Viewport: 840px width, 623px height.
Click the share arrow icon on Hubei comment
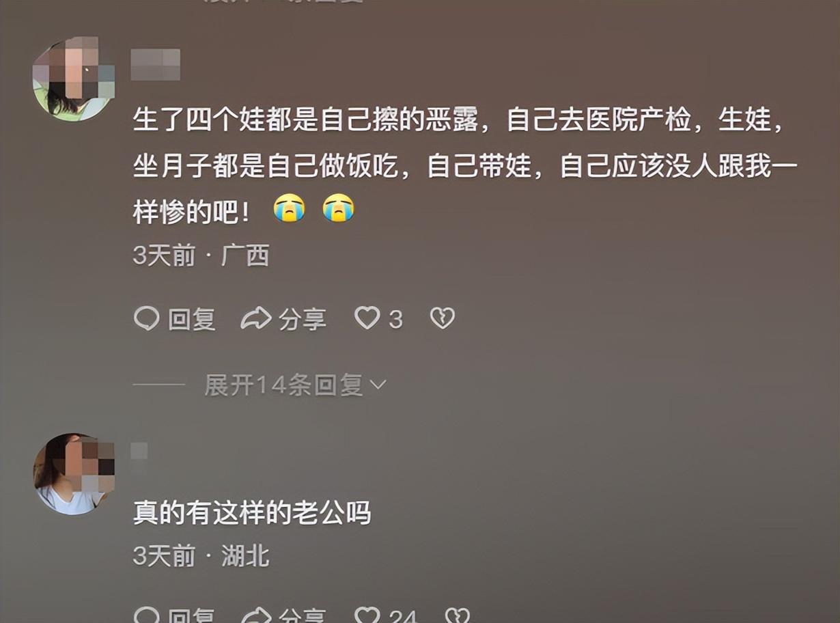(256, 615)
